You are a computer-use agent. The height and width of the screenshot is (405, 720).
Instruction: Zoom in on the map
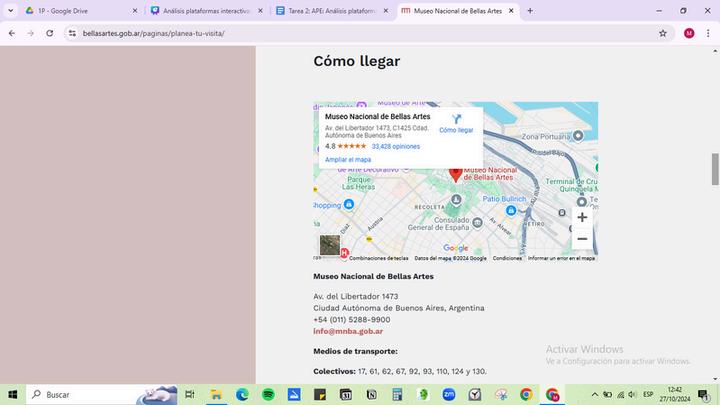582,217
